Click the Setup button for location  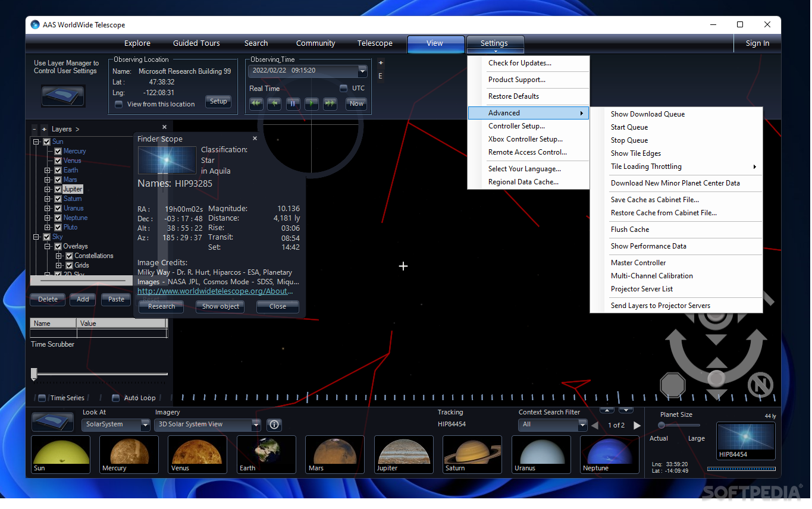click(218, 102)
